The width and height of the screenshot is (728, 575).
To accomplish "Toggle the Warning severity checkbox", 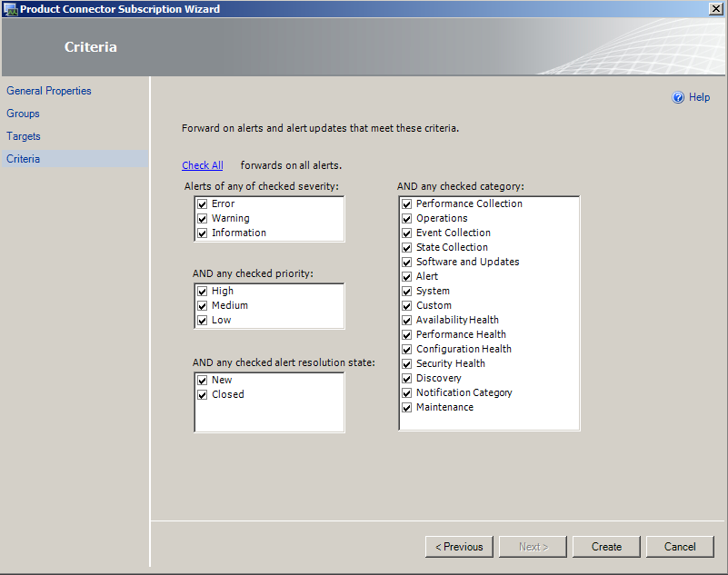I will pos(203,219).
